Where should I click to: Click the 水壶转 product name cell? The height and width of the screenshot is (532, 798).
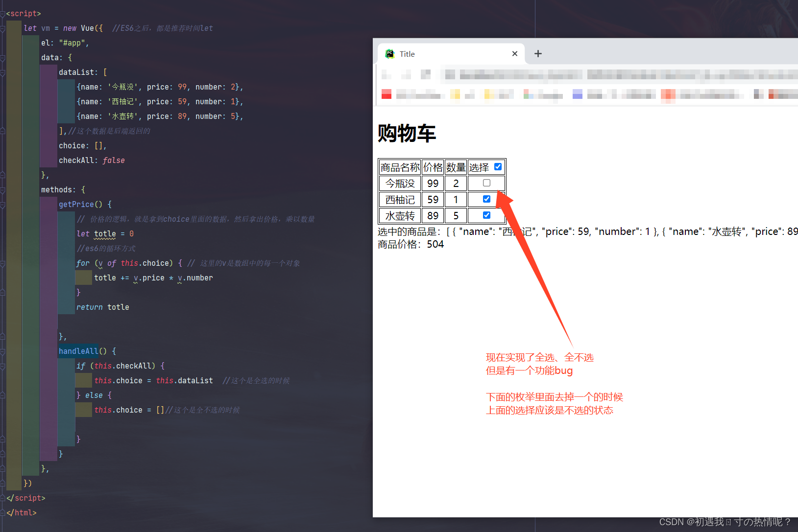click(400, 216)
